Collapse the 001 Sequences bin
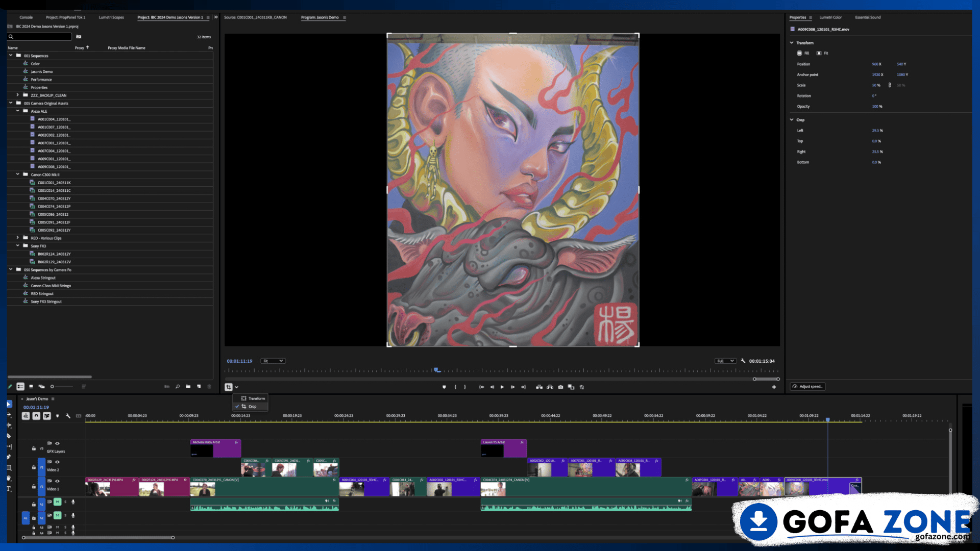This screenshot has height=551, width=980. pyautogui.click(x=11, y=56)
